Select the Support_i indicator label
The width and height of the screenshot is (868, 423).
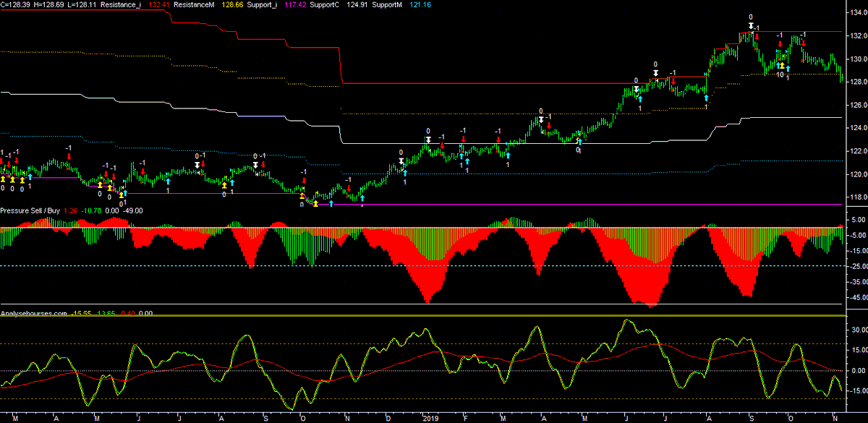[262, 5]
